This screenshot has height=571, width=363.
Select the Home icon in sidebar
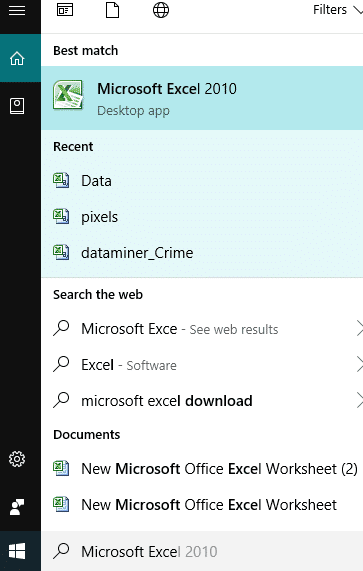click(17, 58)
